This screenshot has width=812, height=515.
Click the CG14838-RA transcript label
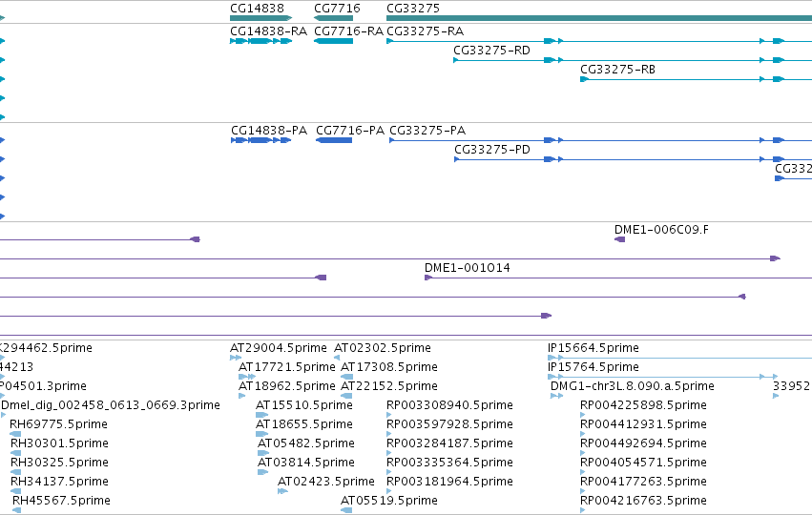pyautogui.click(x=269, y=31)
